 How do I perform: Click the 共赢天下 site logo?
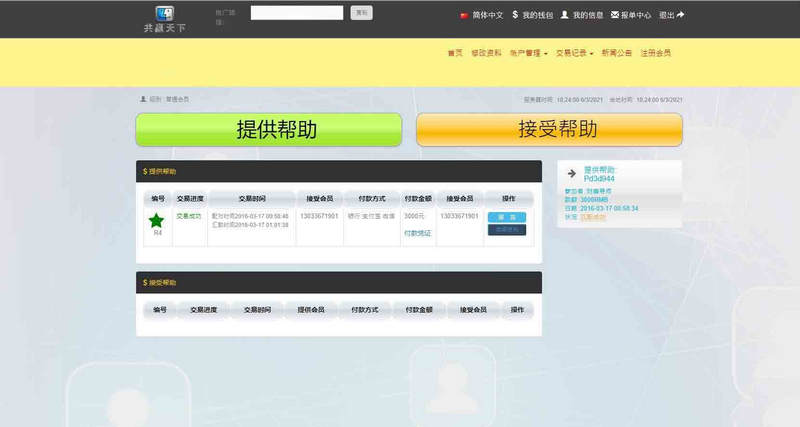tap(164, 19)
